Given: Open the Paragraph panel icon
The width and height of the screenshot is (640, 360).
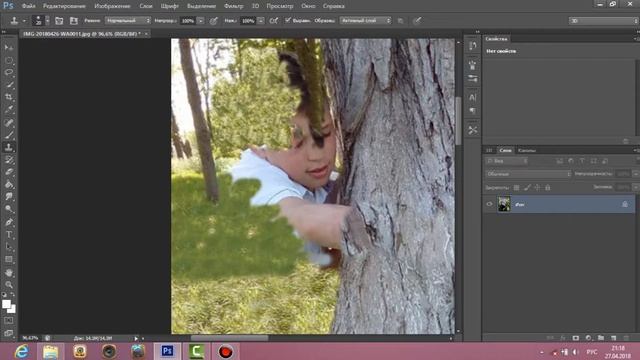Looking at the screenshot, I should (473, 111).
